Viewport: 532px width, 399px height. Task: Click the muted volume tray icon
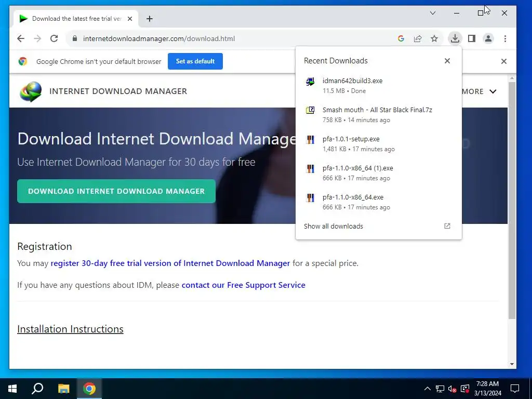click(x=453, y=389)
